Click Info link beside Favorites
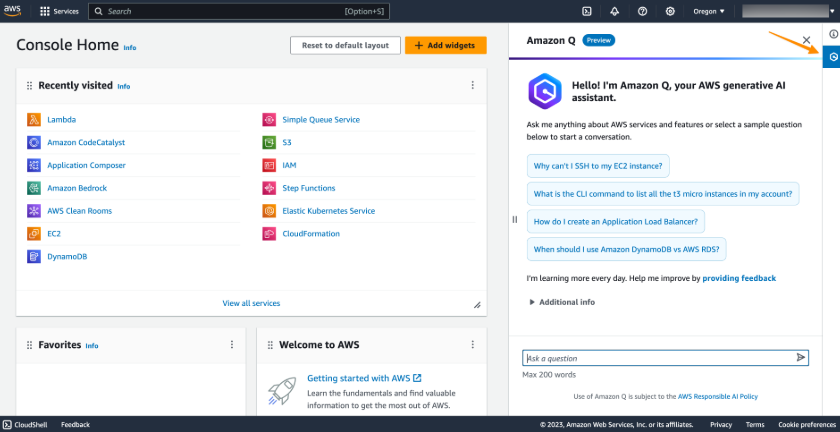The height and width of the screenshot is (432, 840). click(92, 346)
